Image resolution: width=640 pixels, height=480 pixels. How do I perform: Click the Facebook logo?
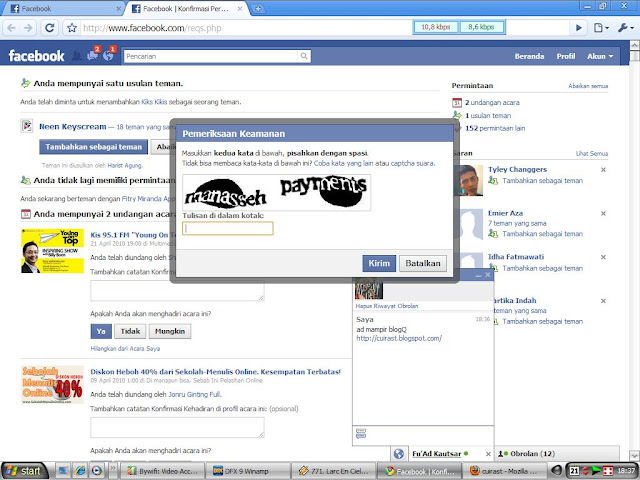point(36,56)
